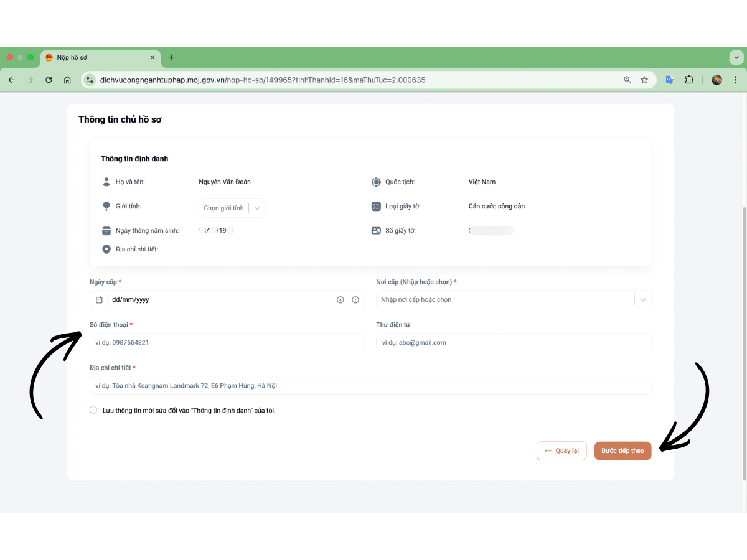
Task: Expand the Chọn giới tính dropdown
Action: [x=232, y=208]
